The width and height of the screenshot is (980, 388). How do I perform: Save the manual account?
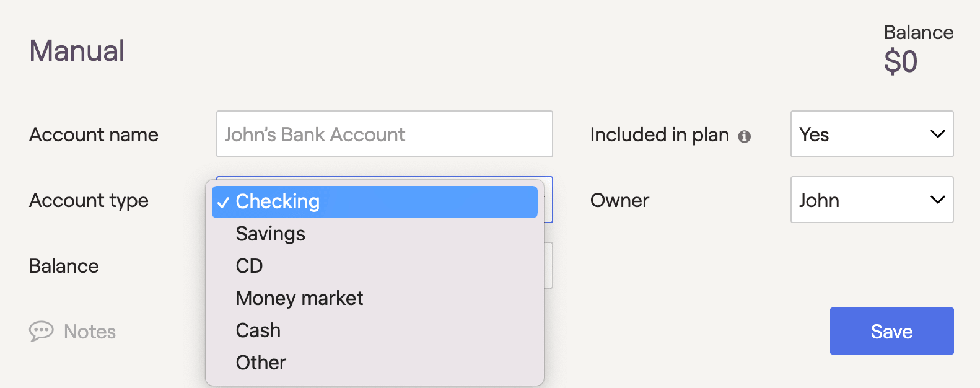tap(892, 331)
